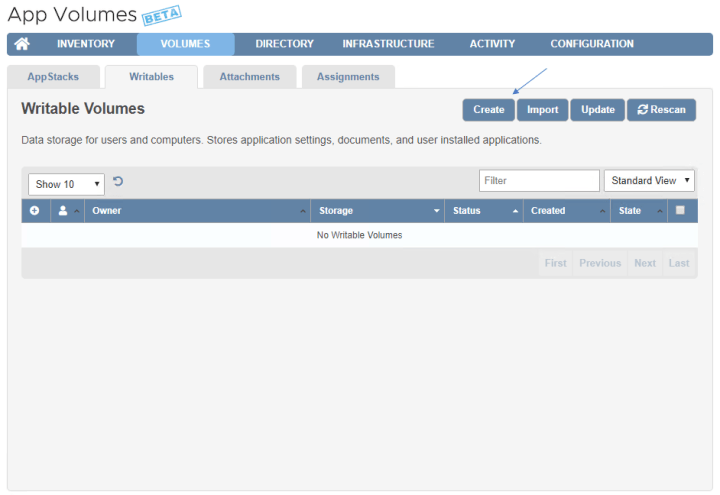
Task: Open the CONFIGURATION menu
Action: 592,44
